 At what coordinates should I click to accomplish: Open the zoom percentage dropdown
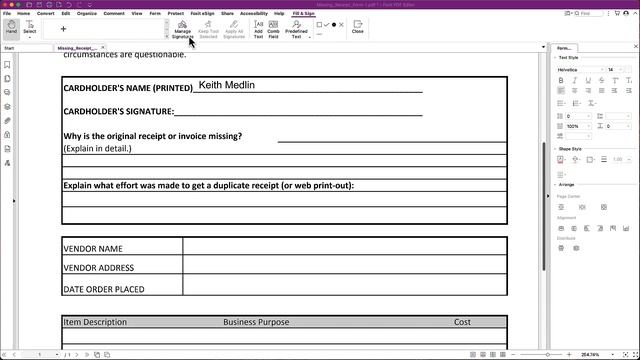tap(613, 355)
